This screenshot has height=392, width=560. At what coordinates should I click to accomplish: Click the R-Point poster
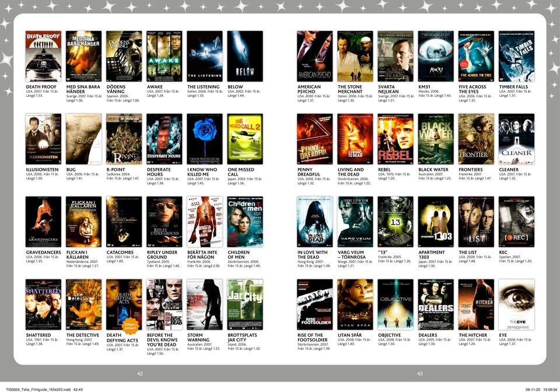click(124, 139)
